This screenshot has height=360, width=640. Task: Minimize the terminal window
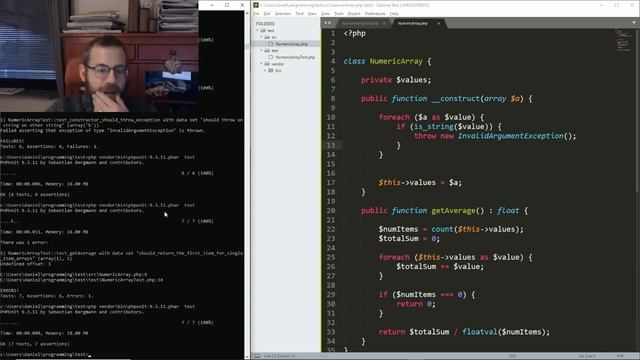point(212,5)
